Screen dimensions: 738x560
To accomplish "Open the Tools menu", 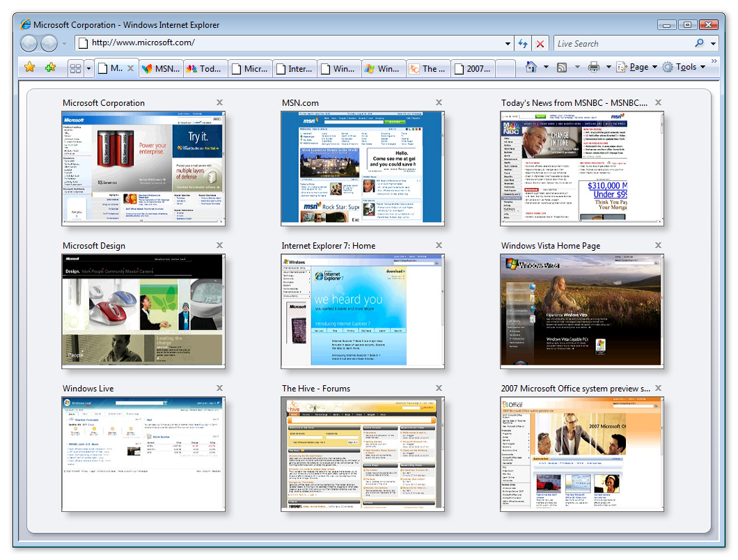I will pos(685,67).
